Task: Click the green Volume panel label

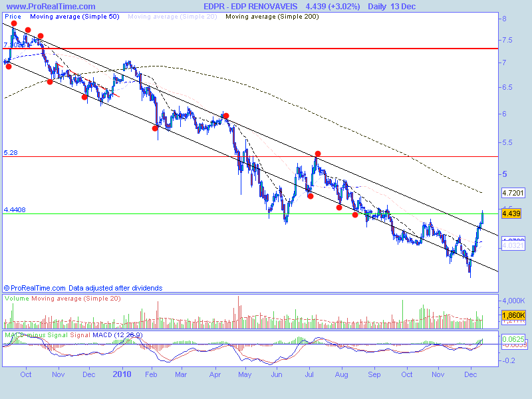Action: click(17, 299)
